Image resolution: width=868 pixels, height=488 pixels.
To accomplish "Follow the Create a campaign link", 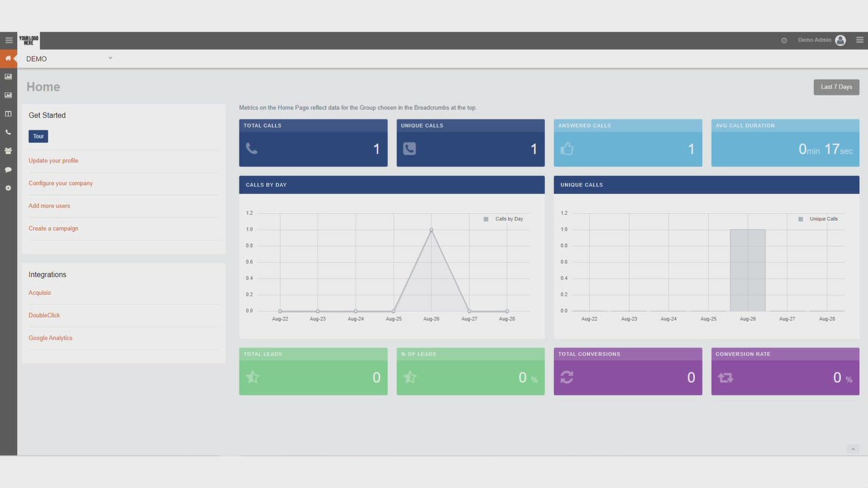I will pos(54,228).
